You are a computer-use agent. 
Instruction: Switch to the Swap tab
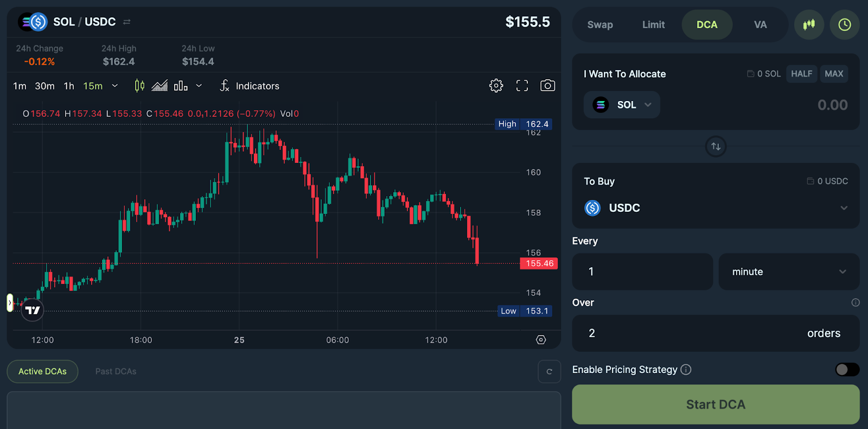point(600,24)
